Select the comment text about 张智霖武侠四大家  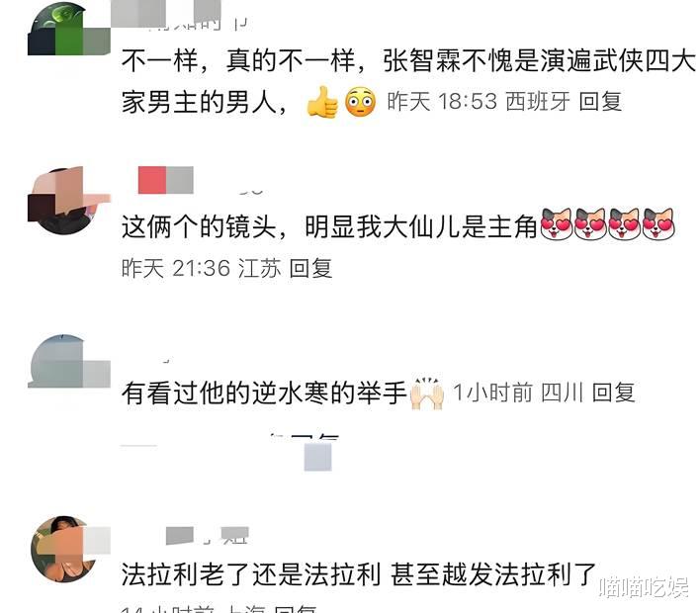[408, 81]
